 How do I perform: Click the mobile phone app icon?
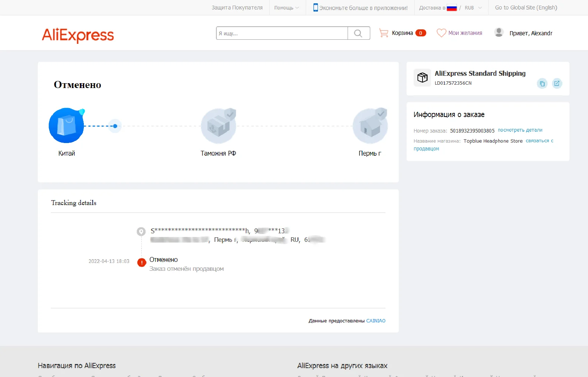point(315,7)
